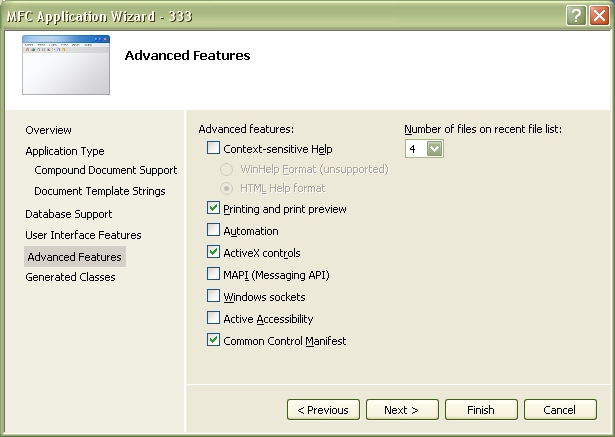Enable Context-sensitive Help checkbox
This screenshot has height=437, width=615.
point(213,148)
